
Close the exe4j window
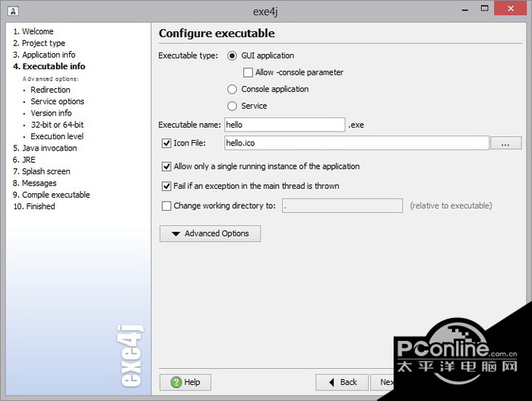click(x=511, y=8)
